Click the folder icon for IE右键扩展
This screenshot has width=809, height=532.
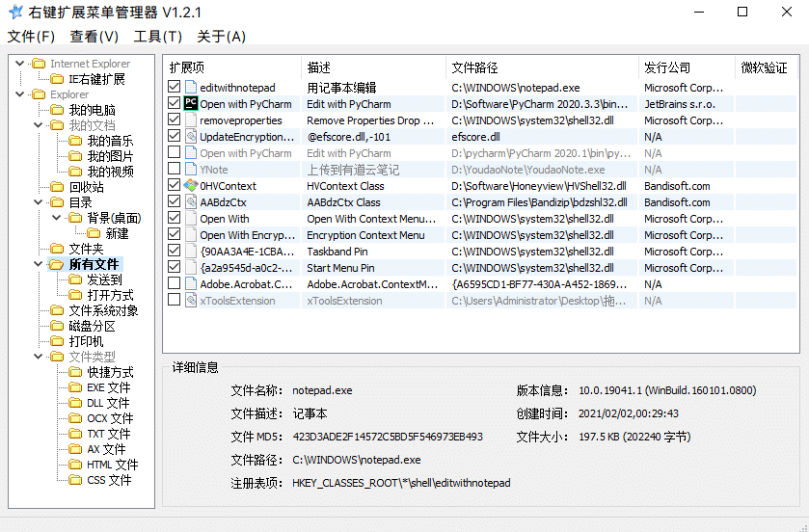coord(57,79)
